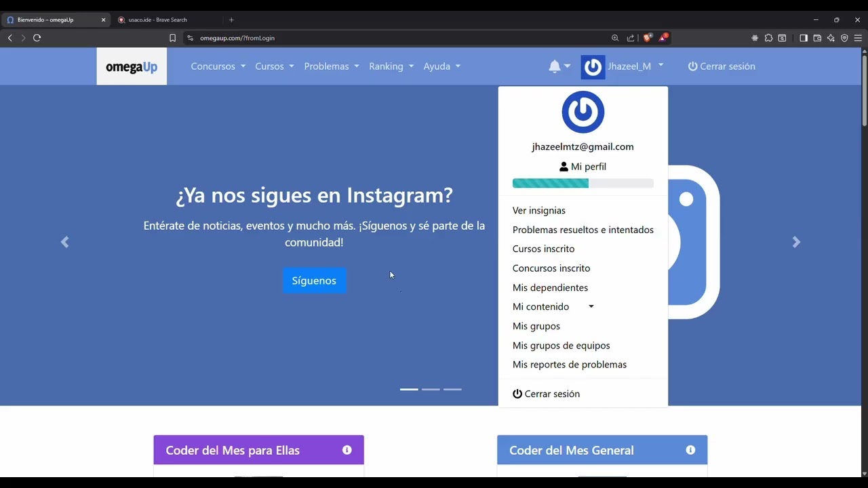Open Brave VPN shield icon
This screenshot has width=868, height=488.
click(844, 38)
